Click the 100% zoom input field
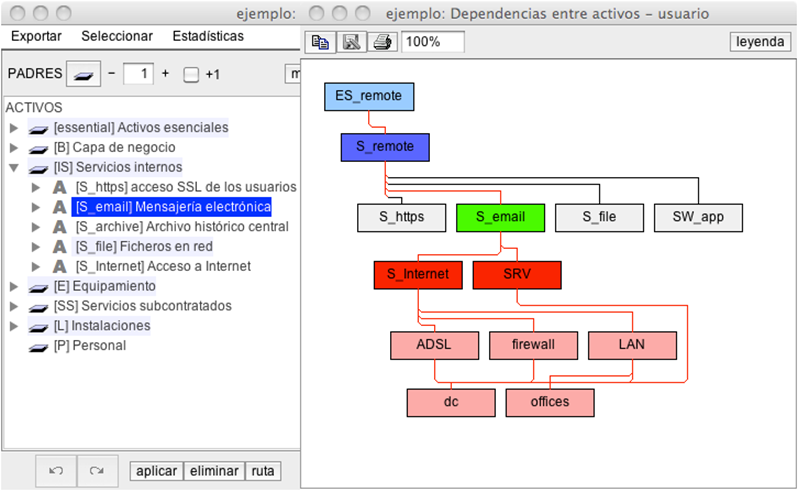This screenshot has height=491, width=798. click(x=433, y=42)
